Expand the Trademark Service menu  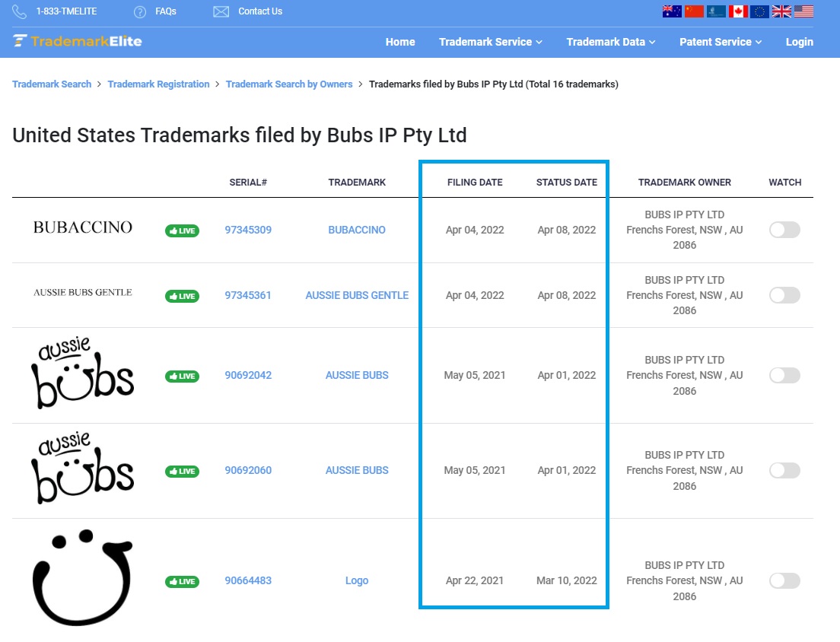click(491, 42)
